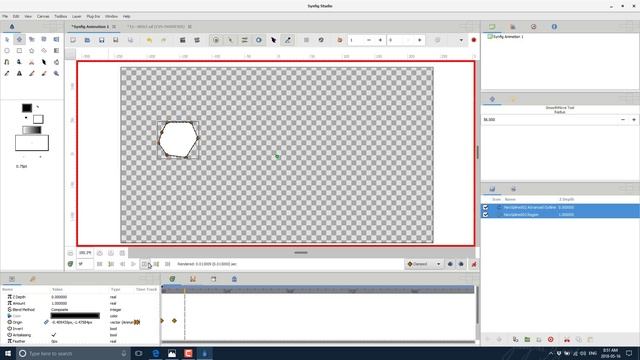Select the Text tool
The width and height of the screenshot is (640, 360).
point(19,73)
